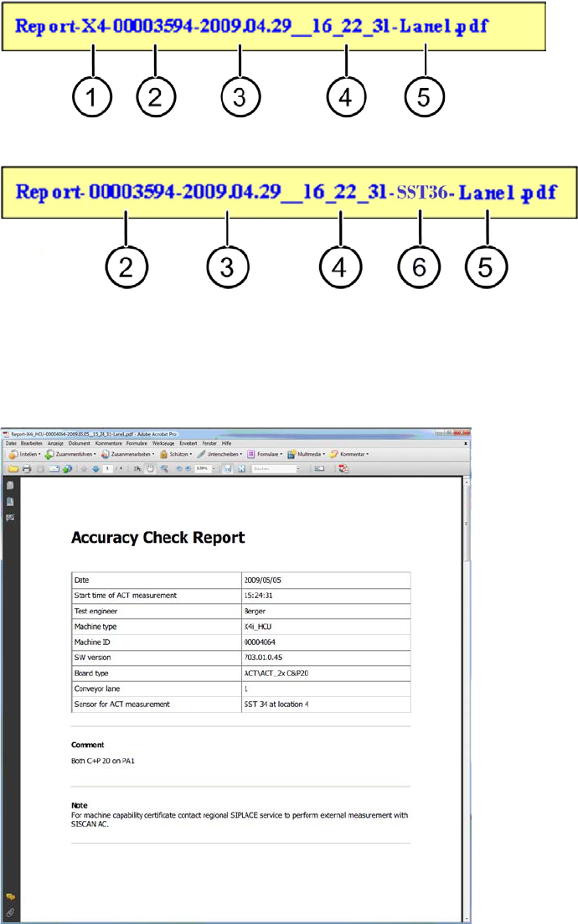This screenshot has width=578, height=924.
Task: Open the search field dropdown arrow
Action: click(298, 469)
